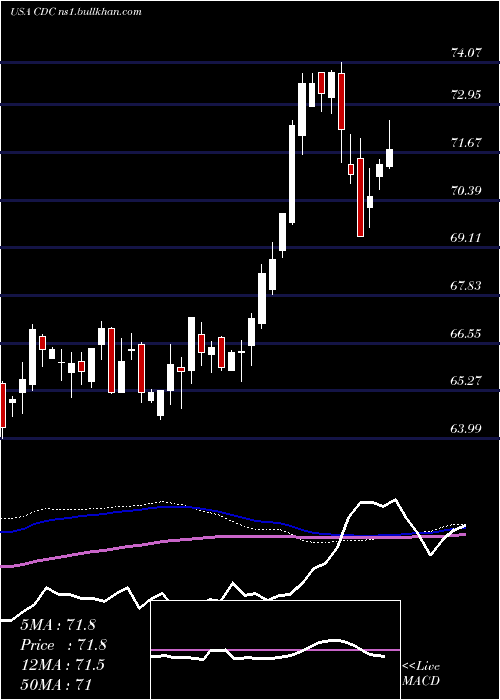Screen dimensions: 500x700
Task: Click the '5MA : 71.8' readout
Action: point(58,625)
